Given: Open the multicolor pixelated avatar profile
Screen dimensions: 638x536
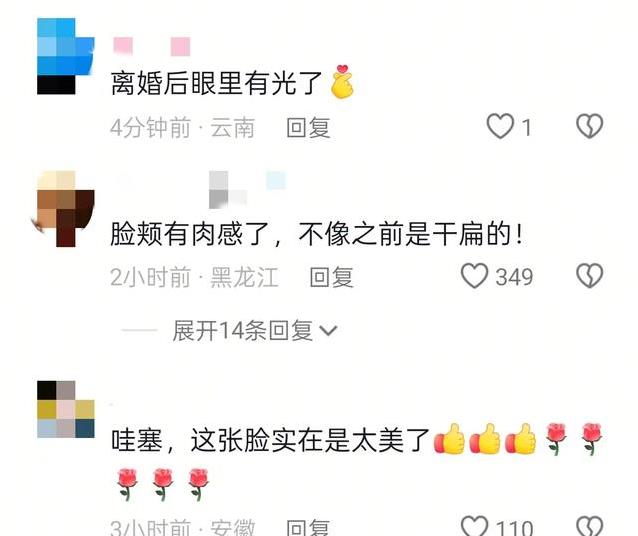Looking at the screenshot, I should 66,409.
